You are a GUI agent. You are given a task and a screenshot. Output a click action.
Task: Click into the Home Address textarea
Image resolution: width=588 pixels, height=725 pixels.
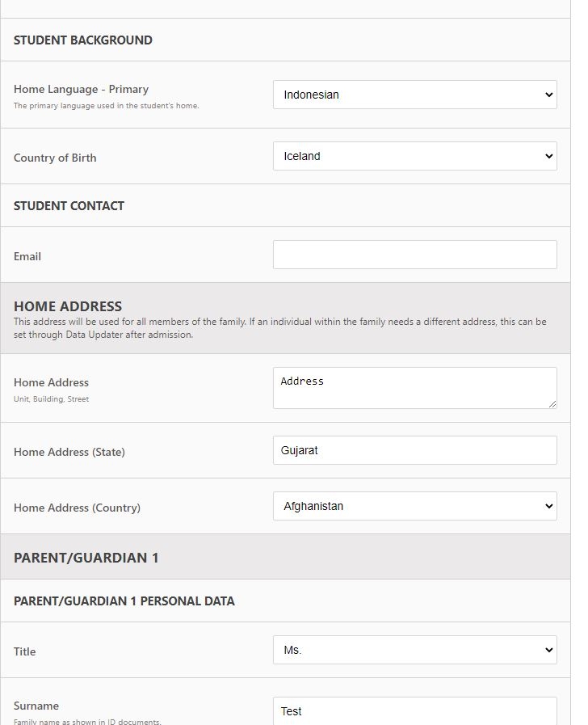(x=415, y=388)
